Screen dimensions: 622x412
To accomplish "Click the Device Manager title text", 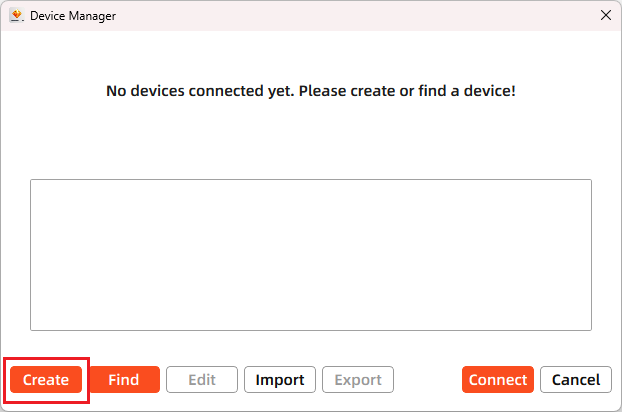I will [73, 16].
